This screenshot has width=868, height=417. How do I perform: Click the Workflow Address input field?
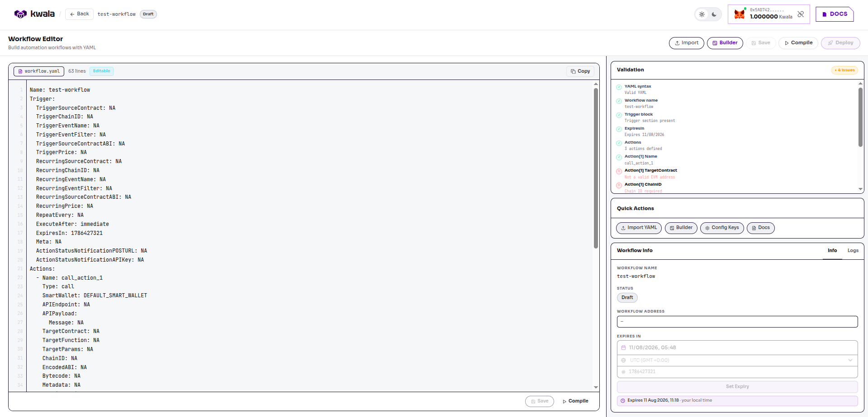click(x=737, y=322)
